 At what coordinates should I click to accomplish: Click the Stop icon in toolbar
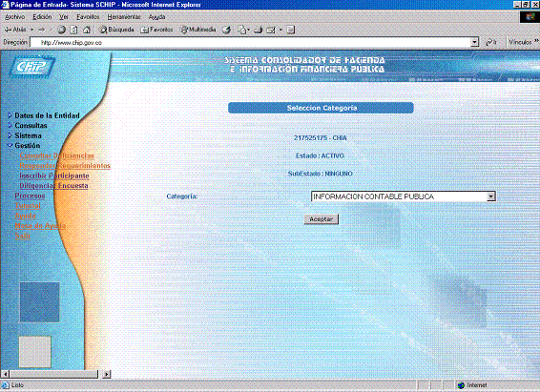[62, 30]
